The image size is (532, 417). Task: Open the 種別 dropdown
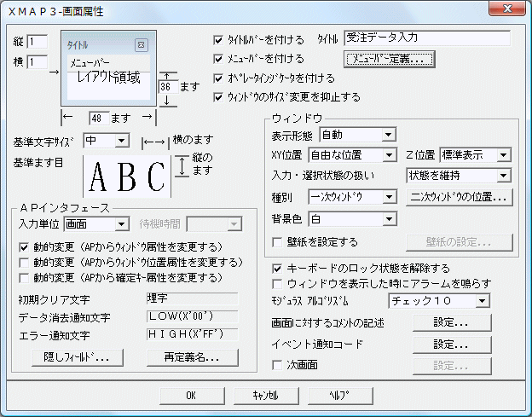click(x=352, y=197)
